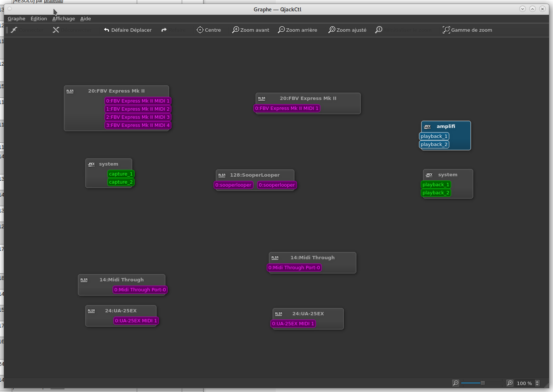Select the title of the system capture node
Image resolution: width=553 pixels, height=392 pixels.
point(108,164)
